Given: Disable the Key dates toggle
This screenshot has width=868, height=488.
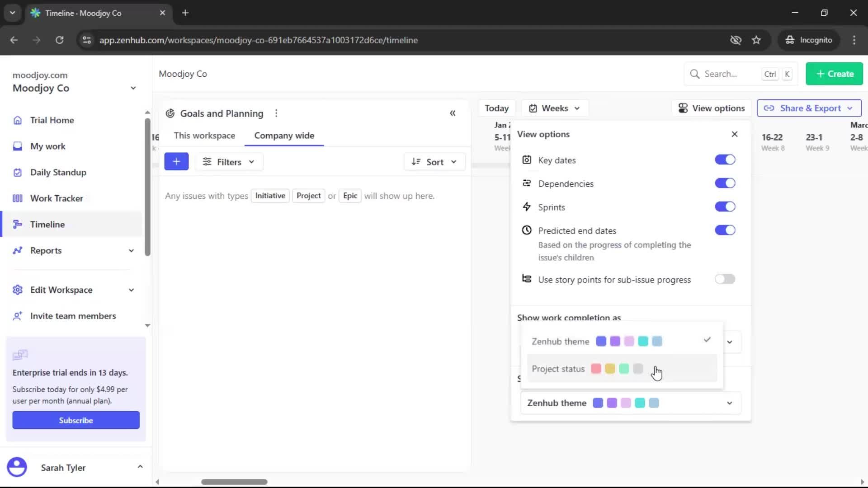Looking at the screenshot, I should 725,160.
